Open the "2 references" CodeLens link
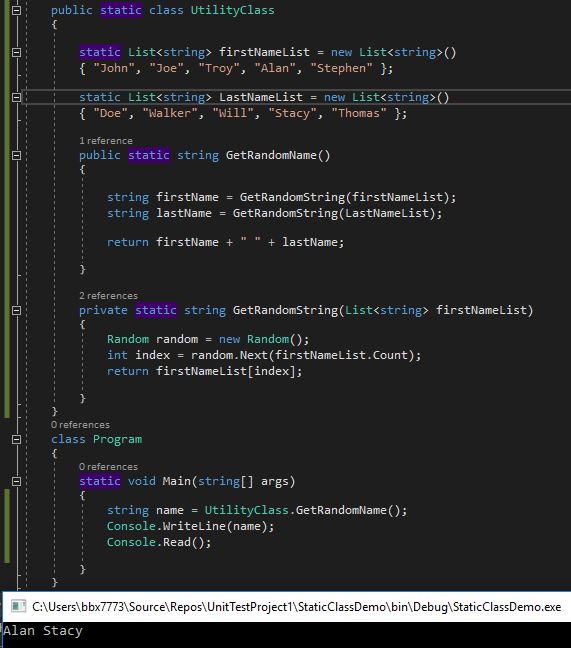The width and height of the screenshot is (571, 648). (x=108, y=296)
